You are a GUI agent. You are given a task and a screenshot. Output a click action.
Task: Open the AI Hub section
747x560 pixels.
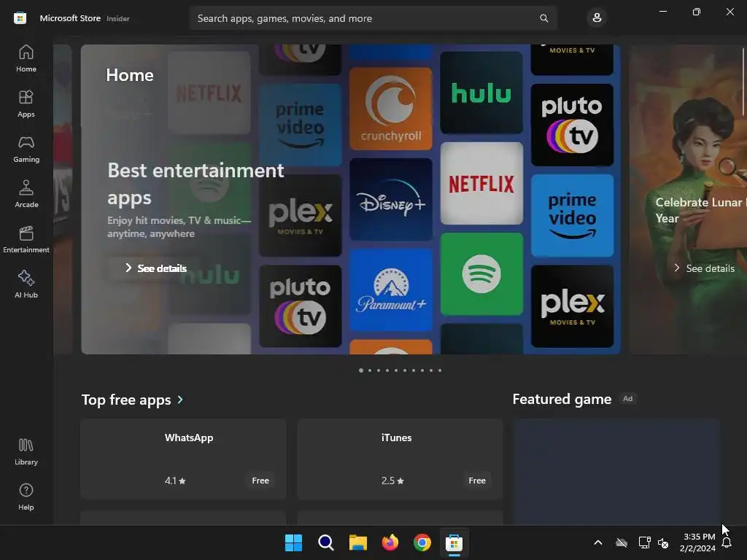26,285
